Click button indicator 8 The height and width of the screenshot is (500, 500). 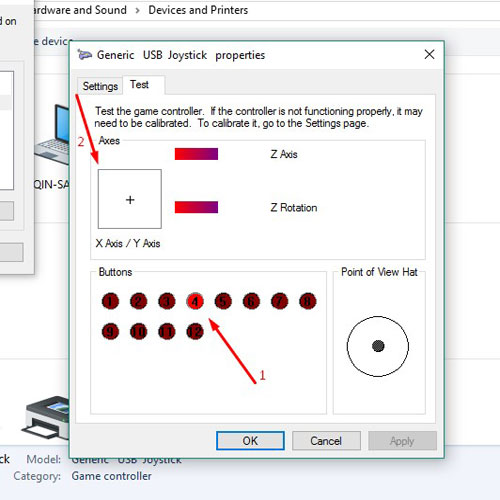[x=308, y=301]
